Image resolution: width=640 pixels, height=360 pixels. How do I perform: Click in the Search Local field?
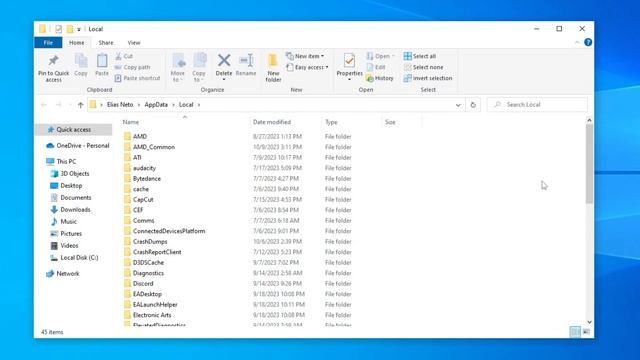537,105
